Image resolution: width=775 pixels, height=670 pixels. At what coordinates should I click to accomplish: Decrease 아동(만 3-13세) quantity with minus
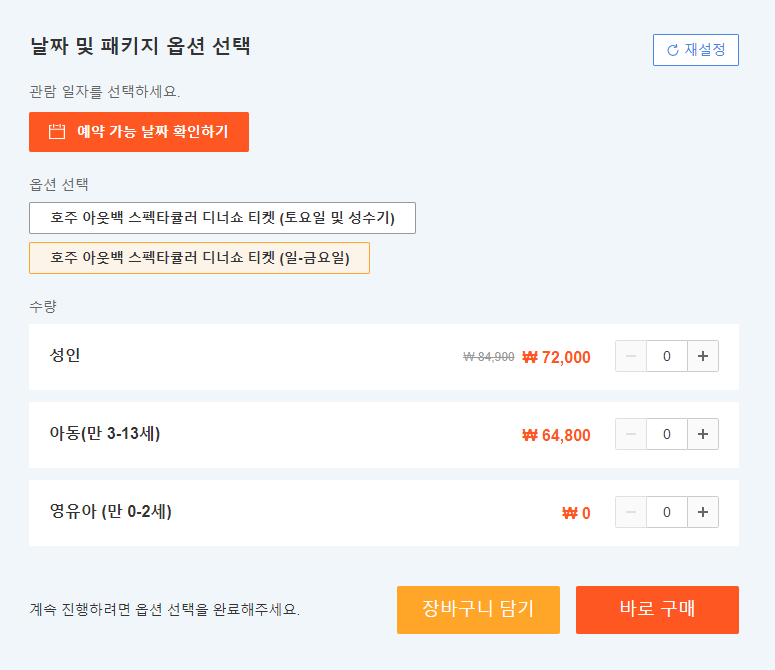631,434
